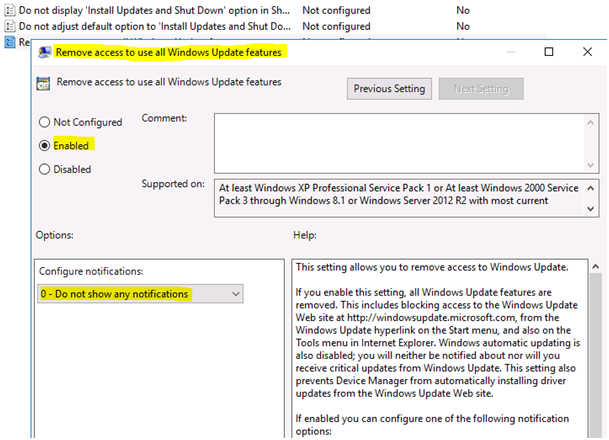This screenshot has height=440, width=609.
Task: Click Supported on box scroll down arrow
Action: tap(590, 209)
